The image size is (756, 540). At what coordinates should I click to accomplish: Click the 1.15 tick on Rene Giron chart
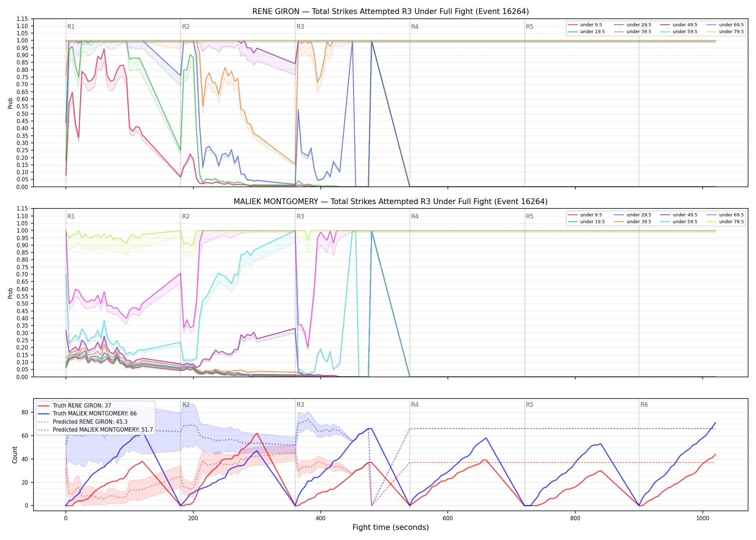click(x=22, y=19)
